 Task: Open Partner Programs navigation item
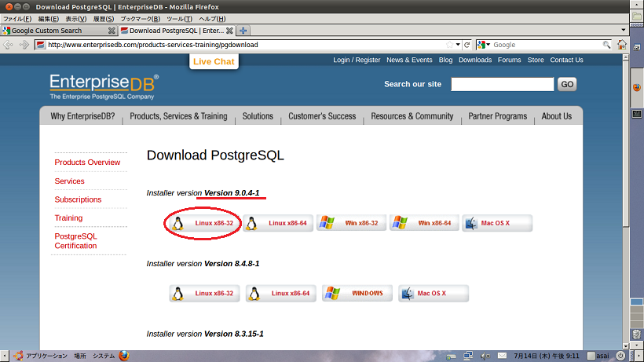pos(497,116)
